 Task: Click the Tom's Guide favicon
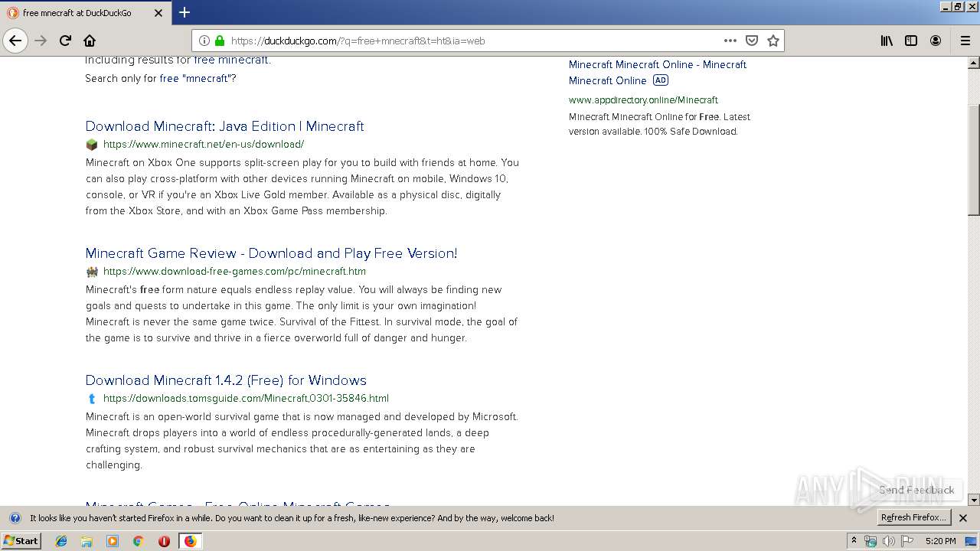(92, 398)
